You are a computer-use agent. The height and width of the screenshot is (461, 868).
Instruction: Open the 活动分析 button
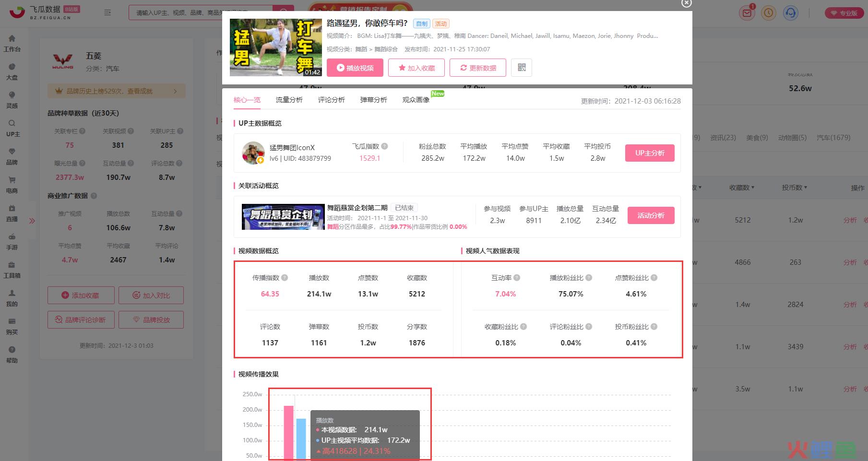tap(651, 215)
